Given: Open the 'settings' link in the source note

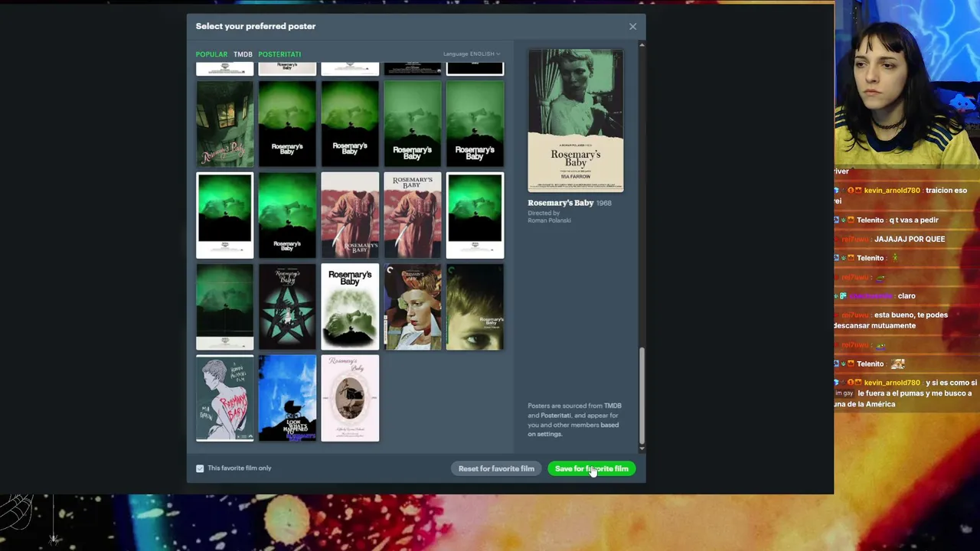Looking at the screenshot, I should 550,434.
